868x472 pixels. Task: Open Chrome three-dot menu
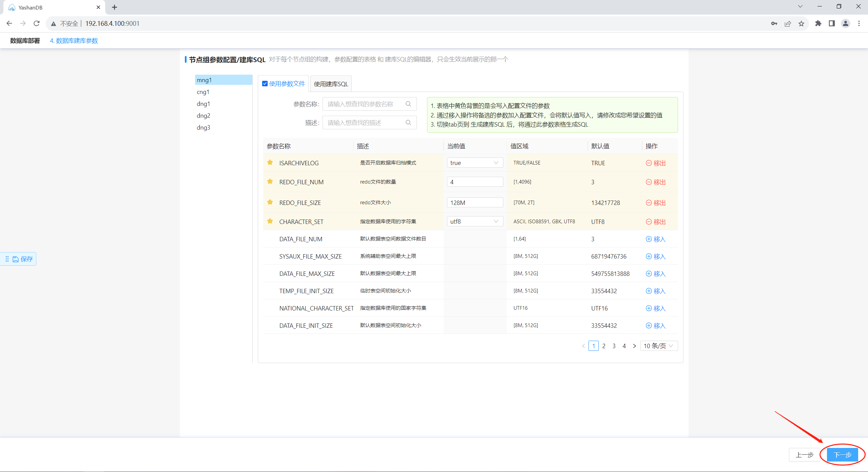coord(859,23)
